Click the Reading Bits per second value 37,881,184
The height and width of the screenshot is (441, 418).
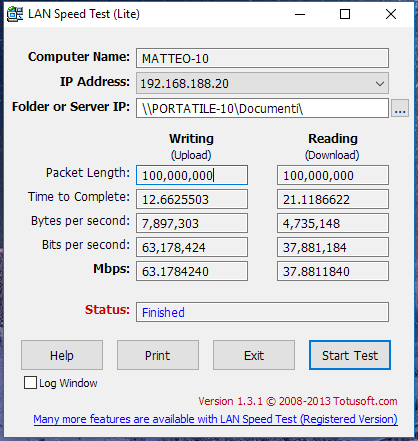[333, 247]
